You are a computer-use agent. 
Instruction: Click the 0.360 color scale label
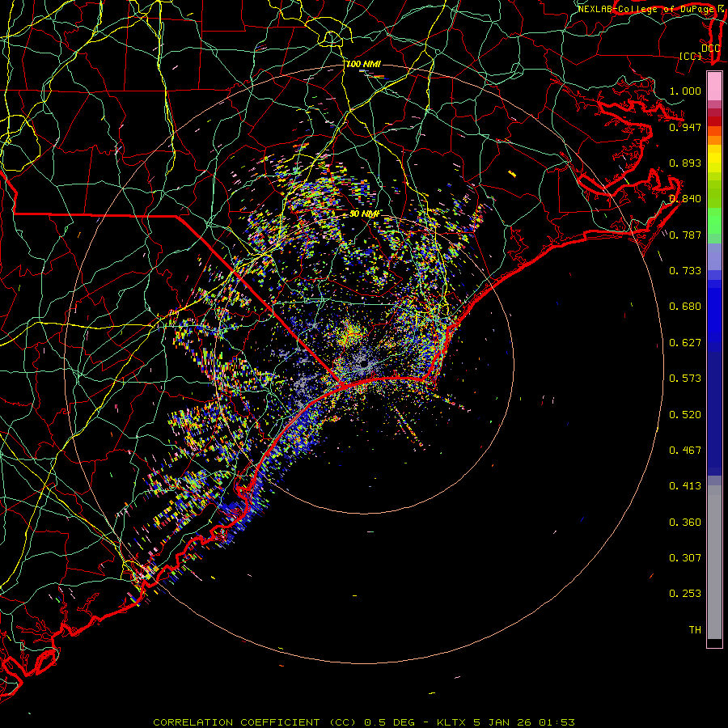tap(685, 523)
